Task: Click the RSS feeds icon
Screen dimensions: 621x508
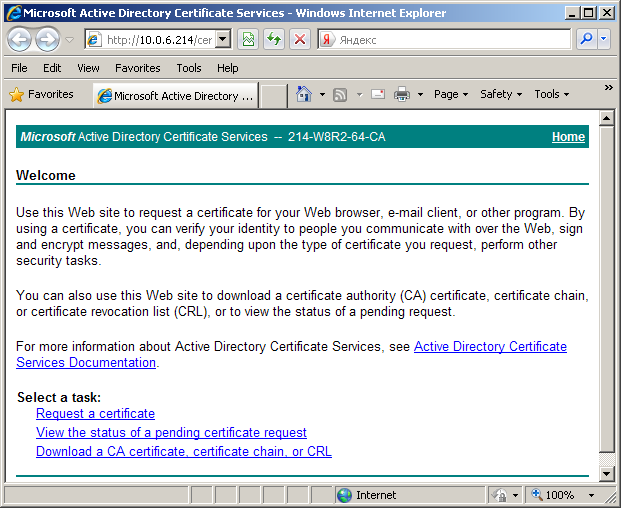Action: (x=340, y=95)
